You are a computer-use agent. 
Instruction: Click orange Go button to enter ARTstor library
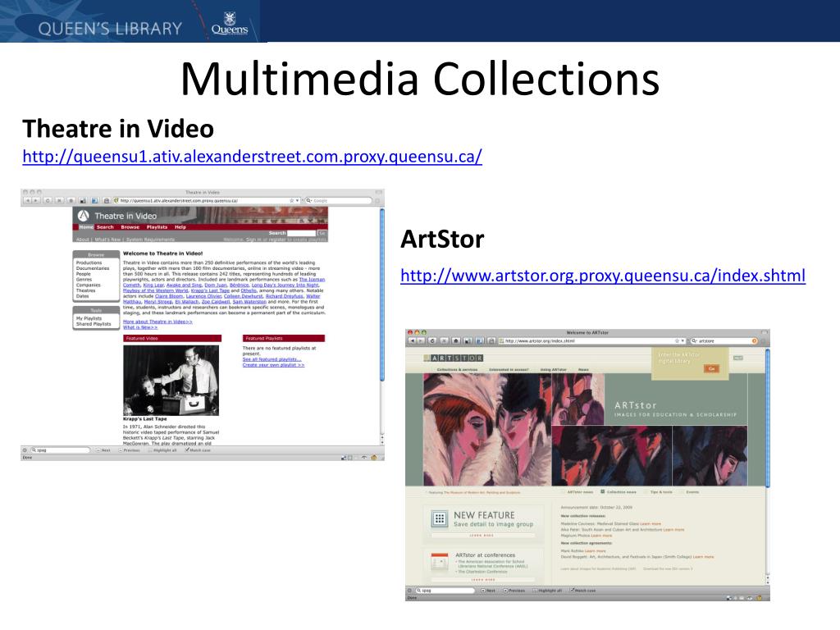(x=711, y=368)
